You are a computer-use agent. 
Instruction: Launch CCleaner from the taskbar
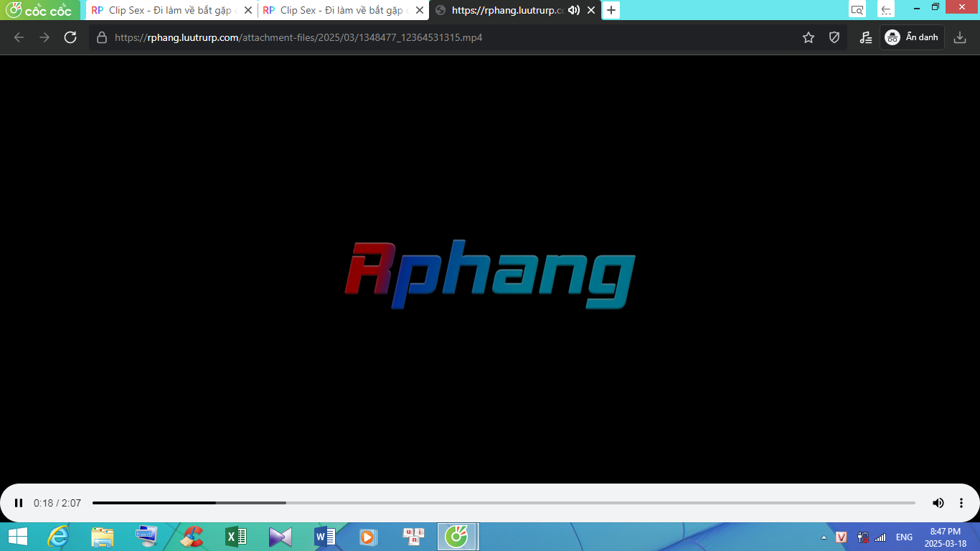pyautogui.click(x=192, y=537)
